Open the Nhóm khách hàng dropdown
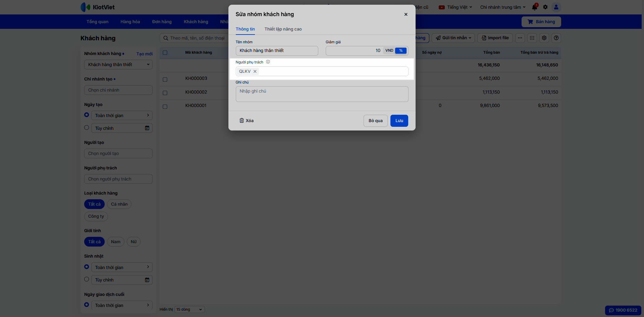This screenshot has width=644, height=317. point(118,65)
